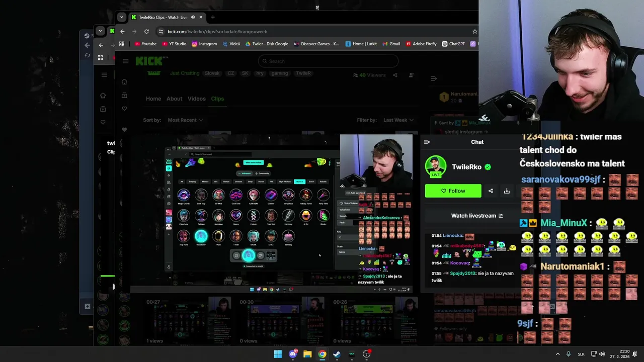Switch to the Videos channel tab
Image resolution: width=644 pixels, height=362 pixels.
[x=197, y=99]
